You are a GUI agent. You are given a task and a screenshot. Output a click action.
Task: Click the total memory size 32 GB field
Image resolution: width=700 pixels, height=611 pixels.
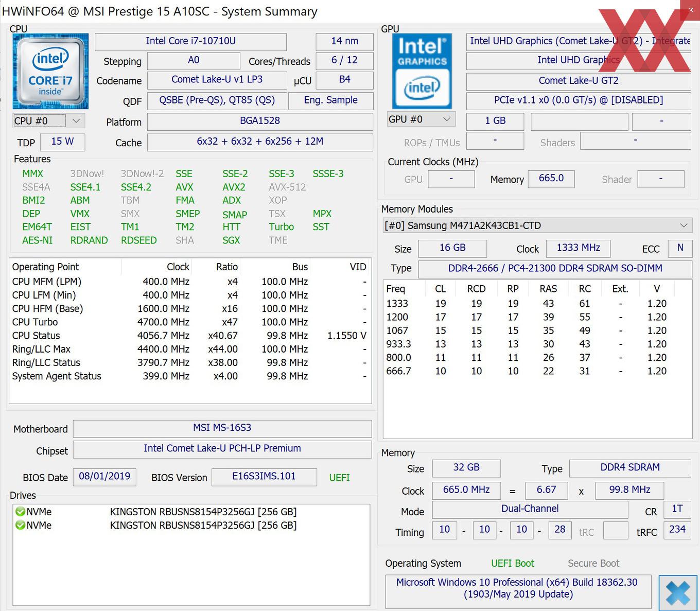466,468
